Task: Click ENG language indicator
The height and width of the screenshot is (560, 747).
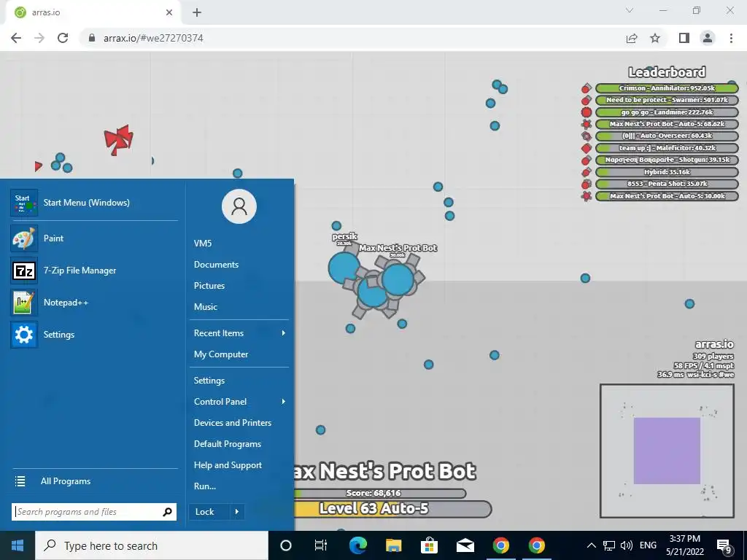Action: point(648,545)
